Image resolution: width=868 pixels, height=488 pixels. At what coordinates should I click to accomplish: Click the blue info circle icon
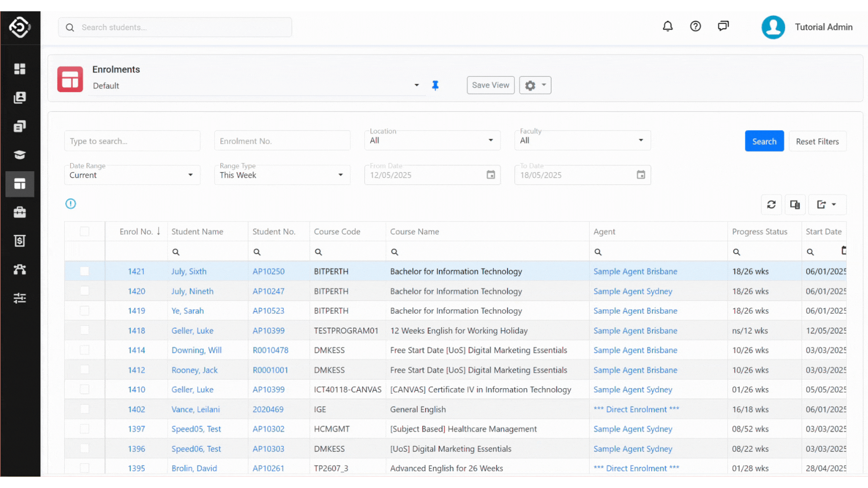click(71, 204)
